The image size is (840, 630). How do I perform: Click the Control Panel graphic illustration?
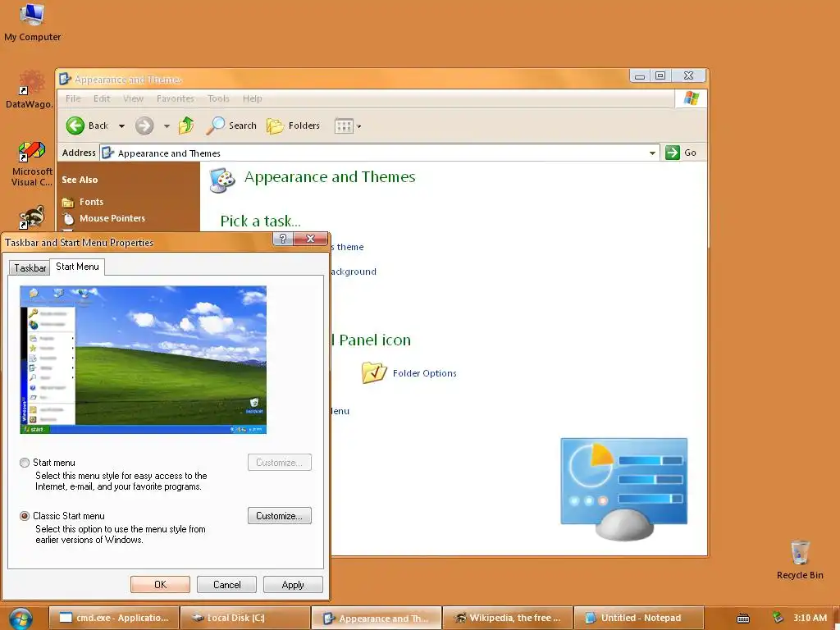[624, 489]
